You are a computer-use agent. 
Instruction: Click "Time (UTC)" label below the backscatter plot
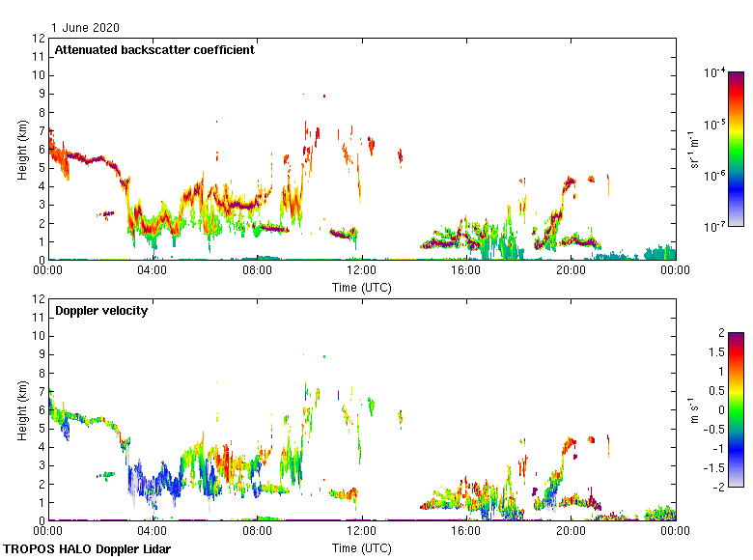(x=361, y=287)
